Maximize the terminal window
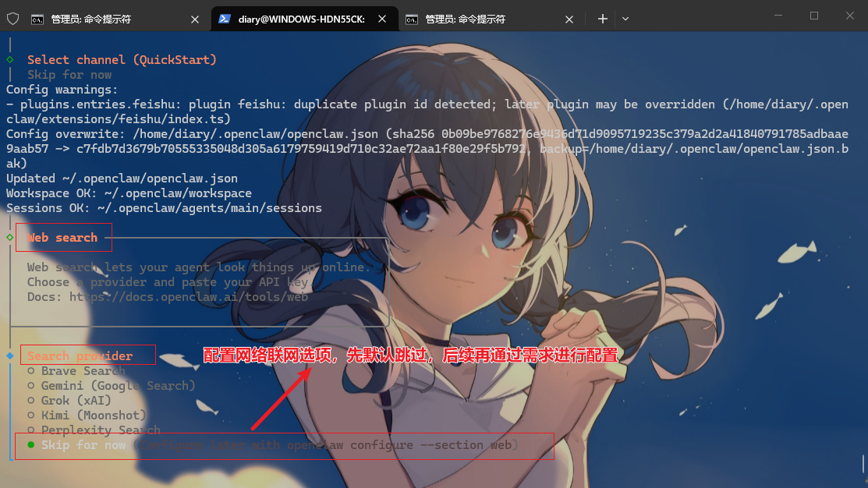The width and height of the screenshot is (868, 488). click(x=814, y=16)
